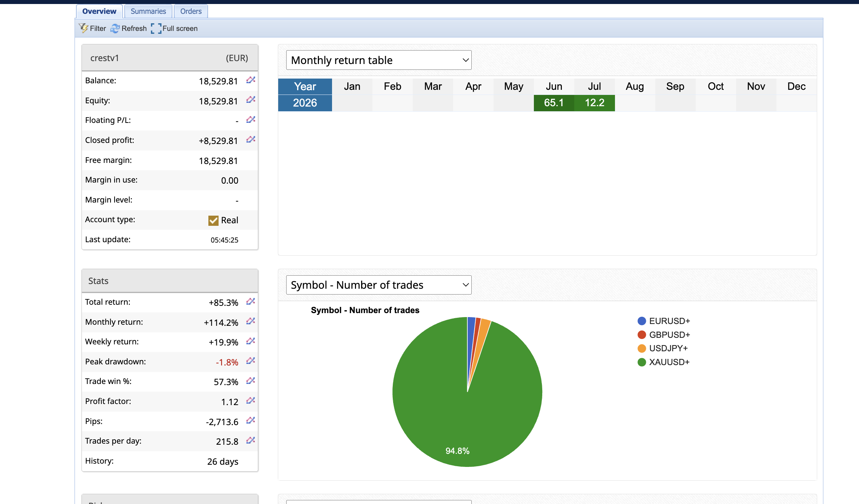
Task: Click the 26 days history value
Action: 223,461
